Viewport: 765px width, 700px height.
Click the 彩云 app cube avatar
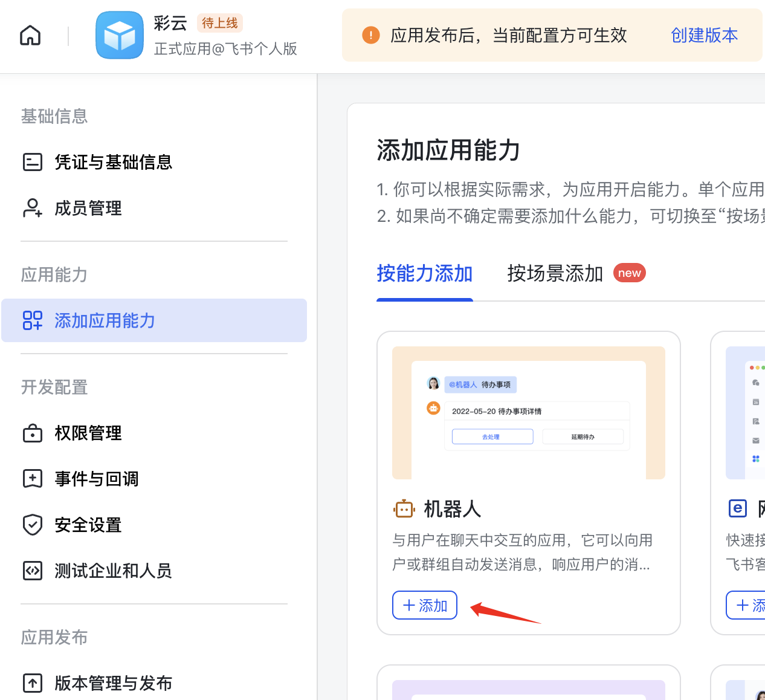tap(119, 34)
